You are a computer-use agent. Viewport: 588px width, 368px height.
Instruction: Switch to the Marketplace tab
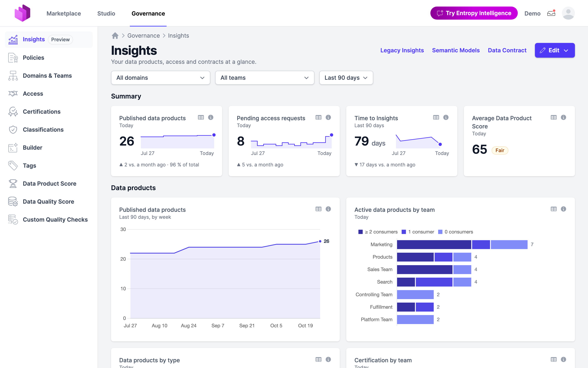64,13
